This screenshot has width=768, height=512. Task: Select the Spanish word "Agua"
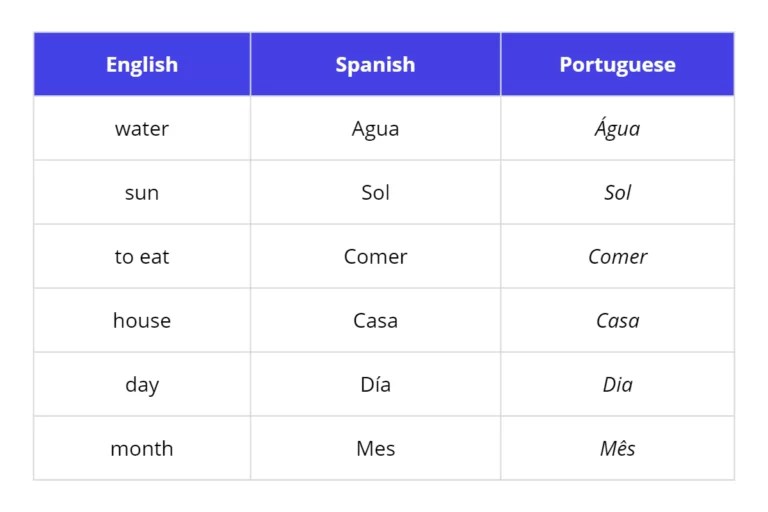coord(375,129)
